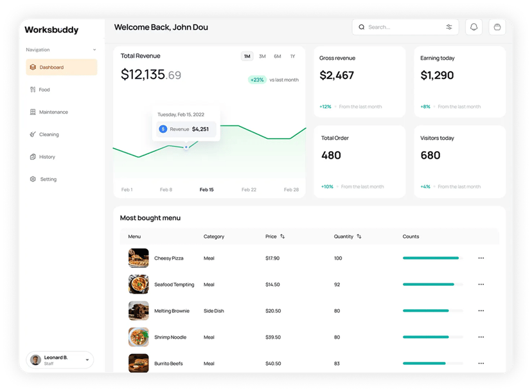Click the Feb 22 axis label

tap(249, 190)
